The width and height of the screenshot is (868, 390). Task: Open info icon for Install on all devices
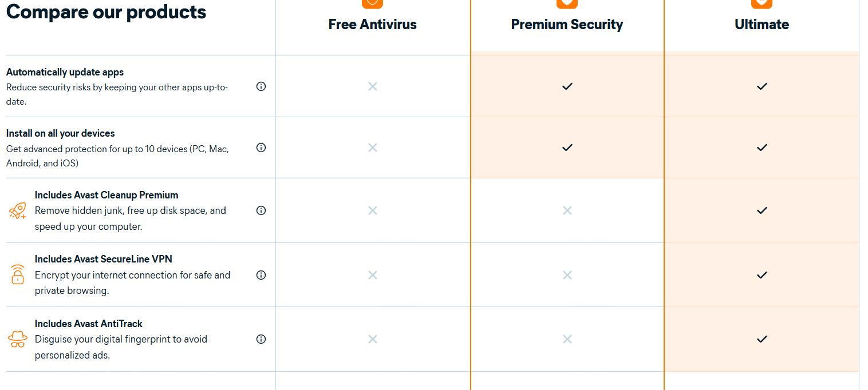[x=261, y=148]
